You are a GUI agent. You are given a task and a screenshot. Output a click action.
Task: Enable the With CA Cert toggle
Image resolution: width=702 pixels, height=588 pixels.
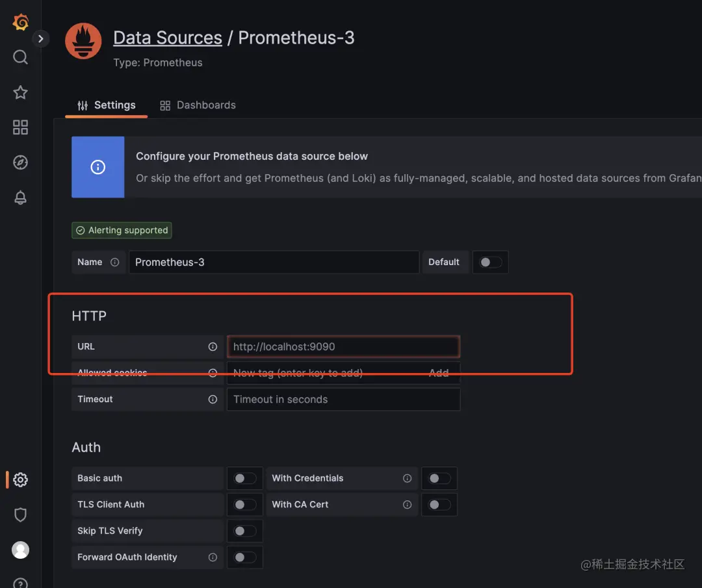439,505
